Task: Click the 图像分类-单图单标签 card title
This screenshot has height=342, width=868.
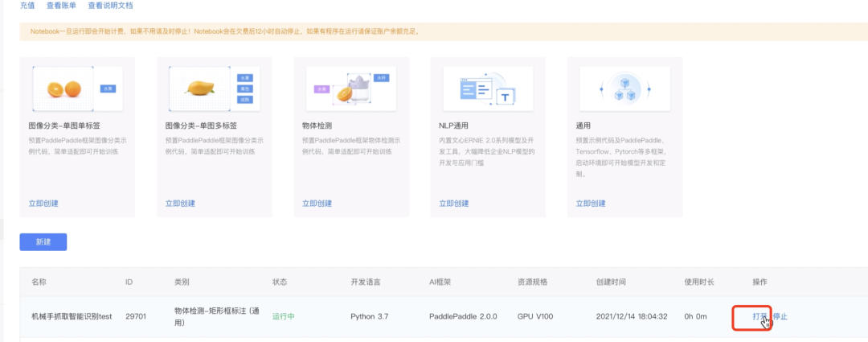Action: [64, 126]
